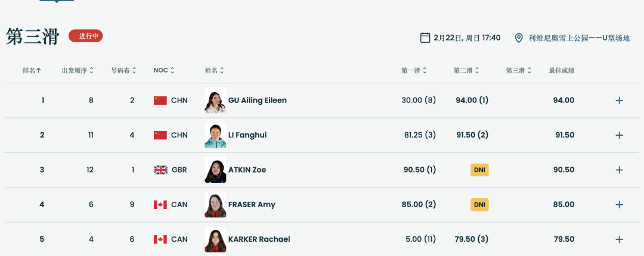Click ATKIN Zoe's DNI badge

click(479, 170)
